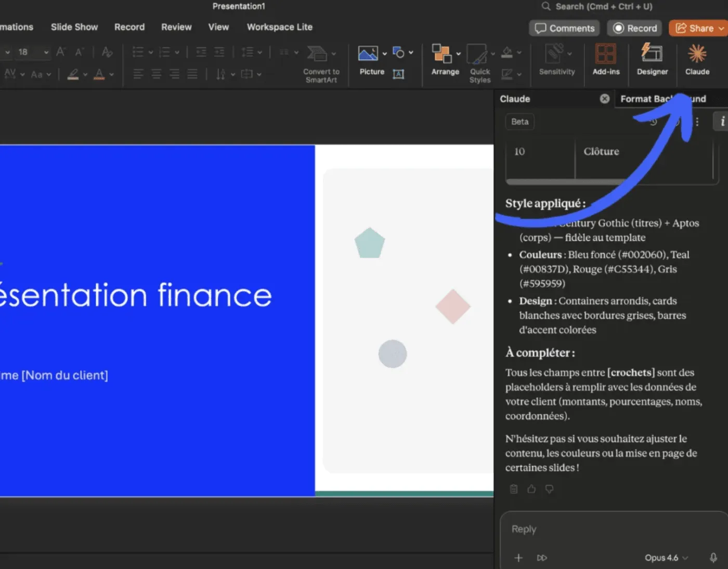
Task: Open the View tab
Action: coord(218,27)
